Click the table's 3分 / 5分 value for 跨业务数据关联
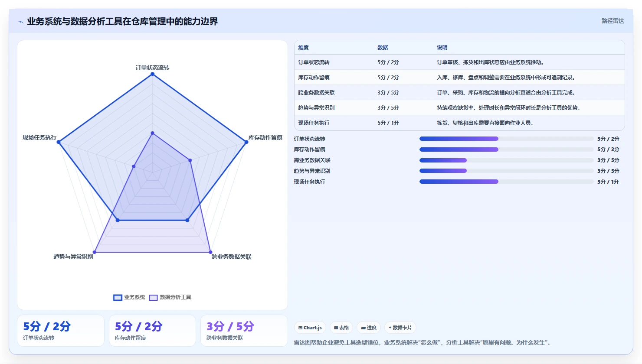642x364 pixels. 388,93
